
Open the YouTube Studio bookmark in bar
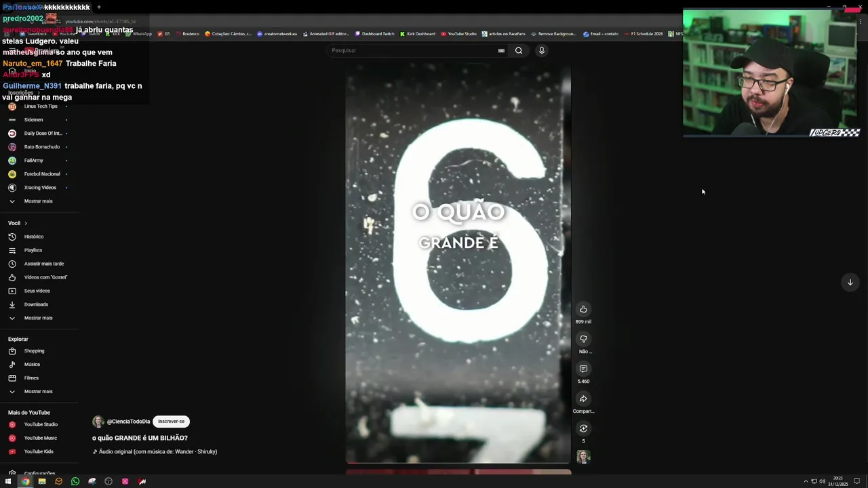click(x=458, y=34)
